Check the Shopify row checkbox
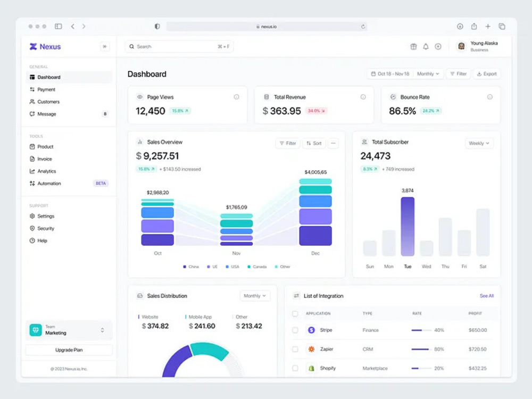532x399 pixels. (295, 368)
